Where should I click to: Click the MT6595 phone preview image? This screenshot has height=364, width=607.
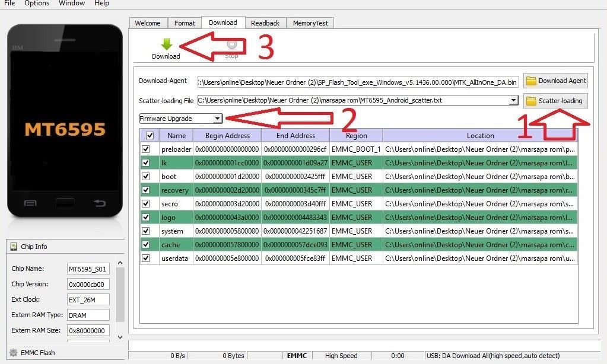pos(65,121)
